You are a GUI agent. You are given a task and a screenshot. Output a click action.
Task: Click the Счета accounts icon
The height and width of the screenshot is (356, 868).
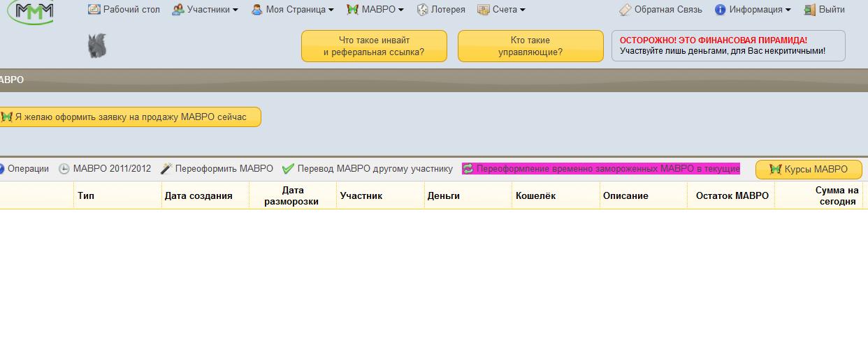(x=484, y=10)
